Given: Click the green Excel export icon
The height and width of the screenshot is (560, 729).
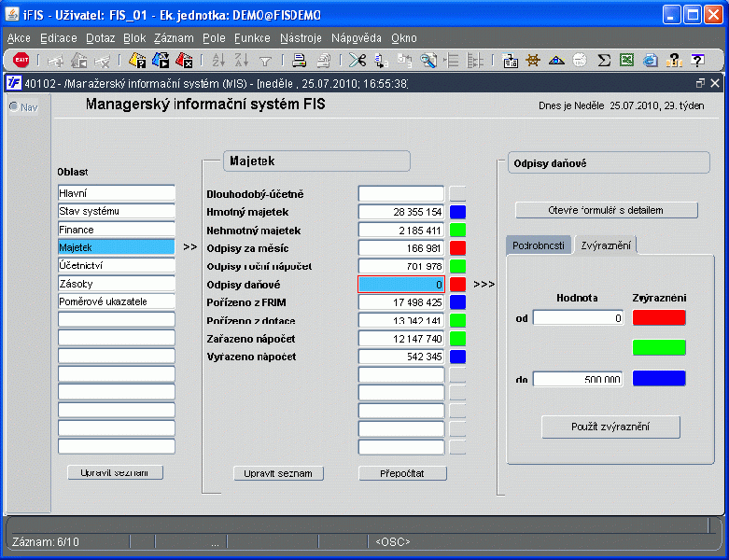Looking at the screenshot, I should [x=626, y=60].
